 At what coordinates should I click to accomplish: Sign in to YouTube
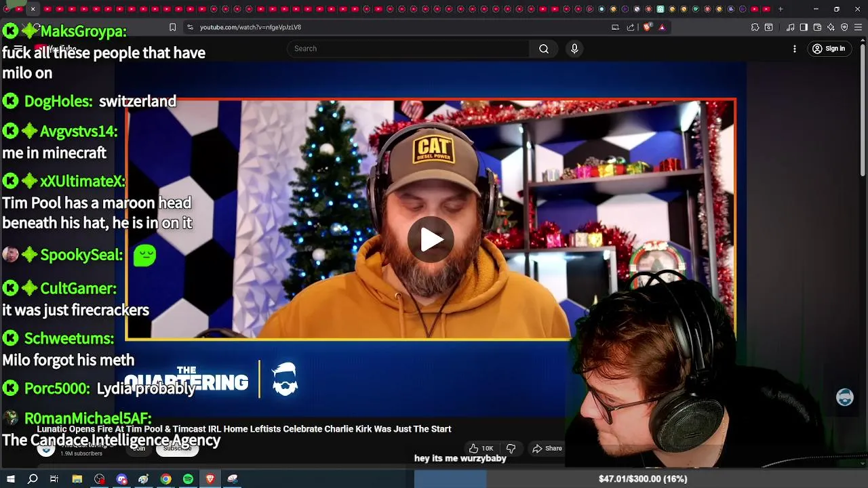tap(829, 49)
